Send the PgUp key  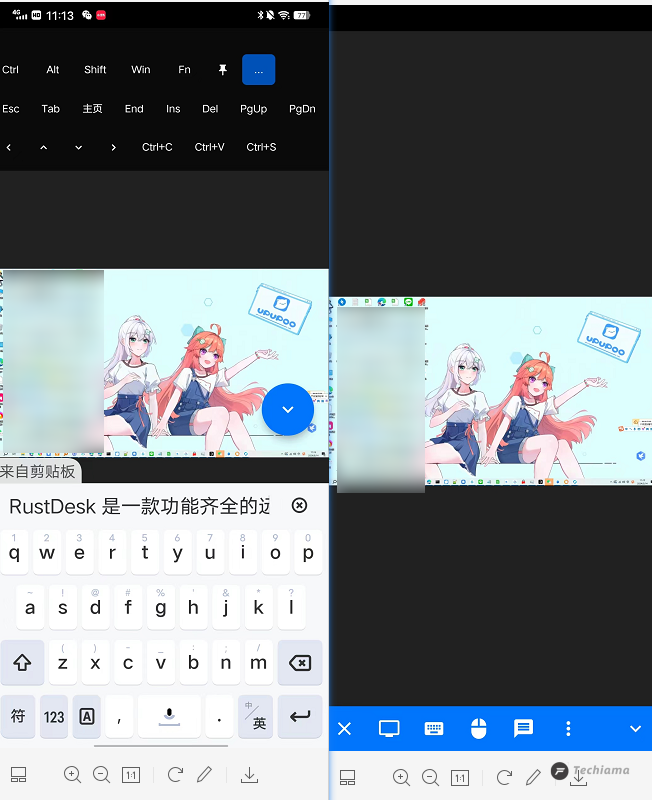[254, 109]
